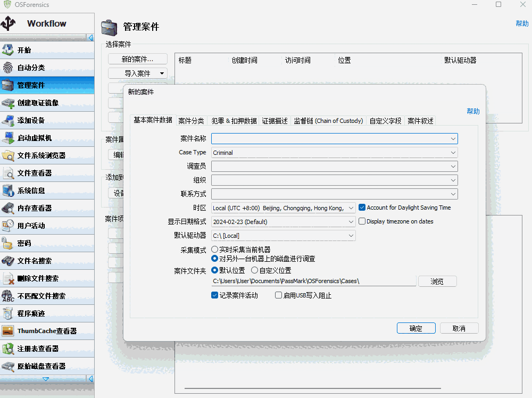
Task: Enable Display timezone on dates checkbox
Action: (362, 221)
